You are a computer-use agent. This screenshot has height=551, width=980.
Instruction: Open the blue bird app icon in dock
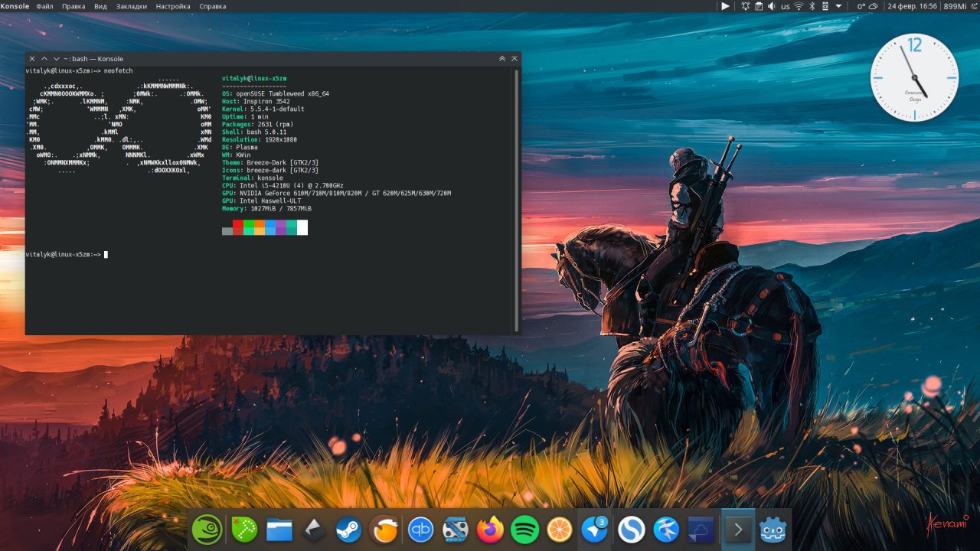[666, 529]
